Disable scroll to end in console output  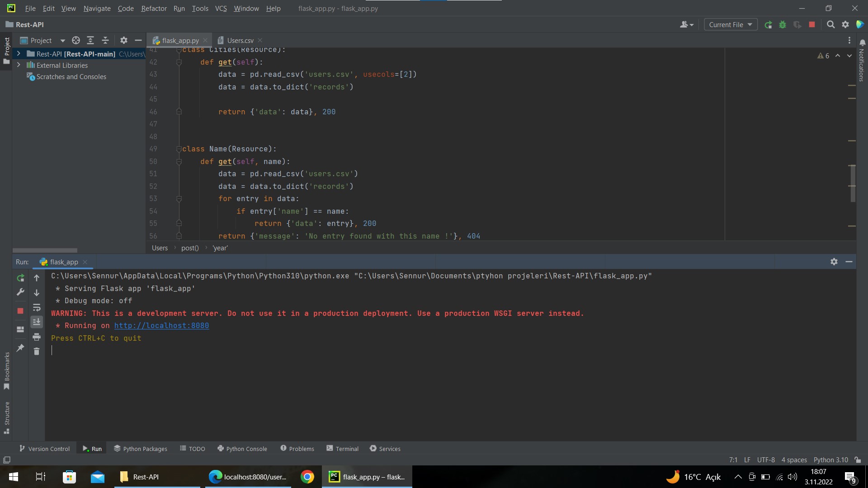37,322
